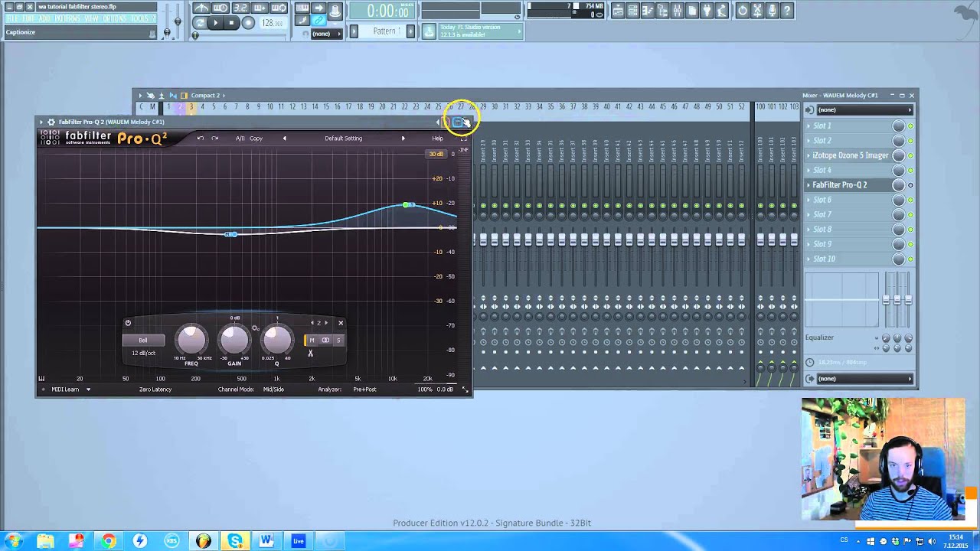Screen dimensions: 980x551
Task: Click the FREQ knob
Action: pyautogui.click(x=191, y=339)
